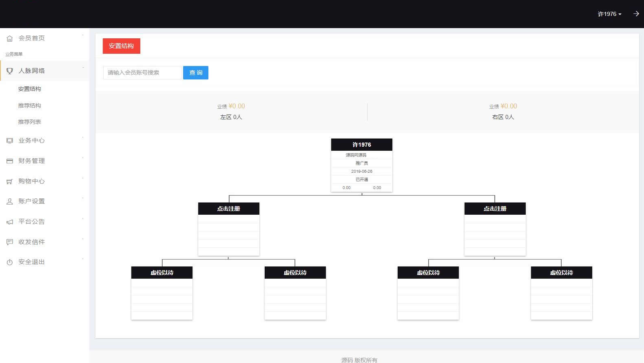644x363 pixels.
Task: Expand 购物中心 menu
Action: click(44, 181)
